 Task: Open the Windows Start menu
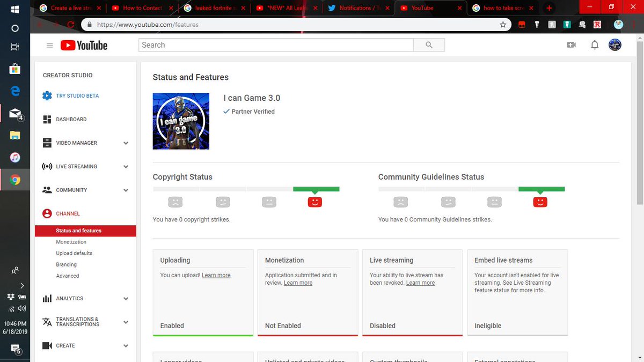14,9
